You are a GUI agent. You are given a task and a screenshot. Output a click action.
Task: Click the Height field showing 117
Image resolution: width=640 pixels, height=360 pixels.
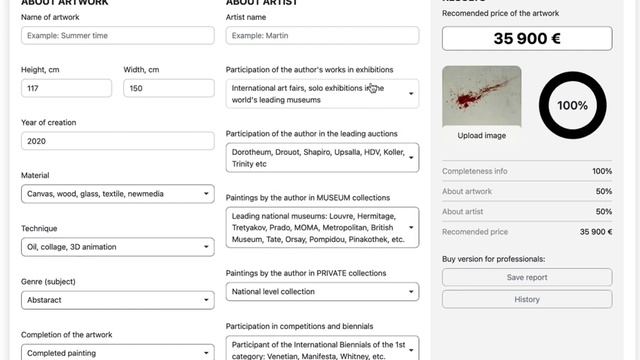pos(66,88)
